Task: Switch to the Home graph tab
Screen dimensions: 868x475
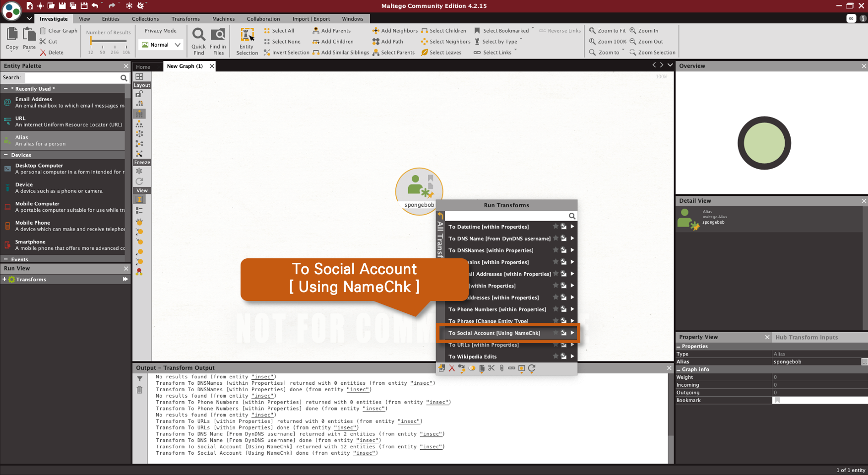Action: 143,67
